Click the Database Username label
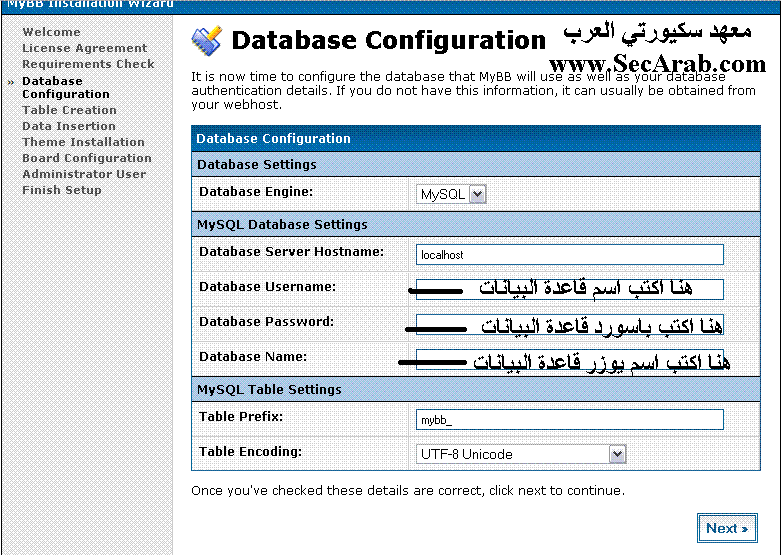 click(267, 286)
